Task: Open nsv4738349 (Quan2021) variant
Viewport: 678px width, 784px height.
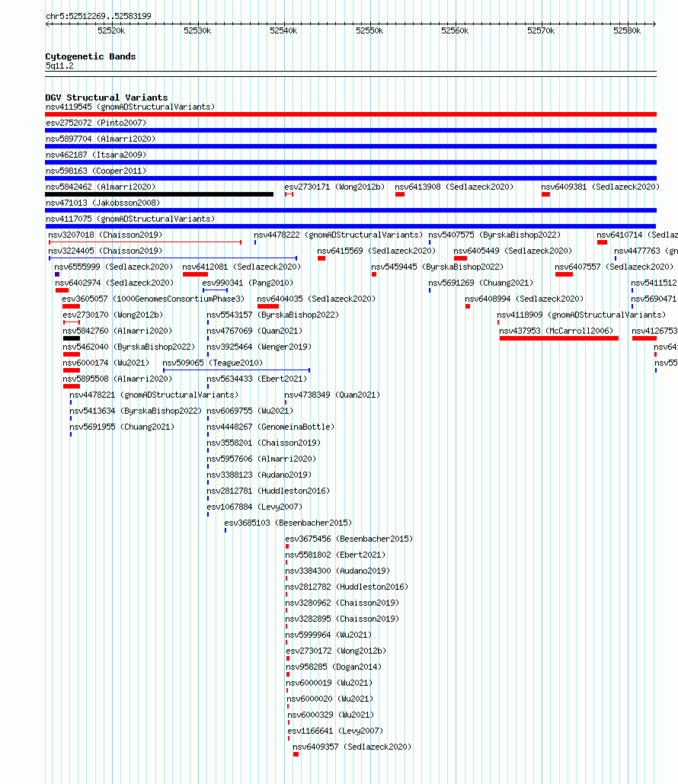Action: pyautogui.click(x=332, y=395)
